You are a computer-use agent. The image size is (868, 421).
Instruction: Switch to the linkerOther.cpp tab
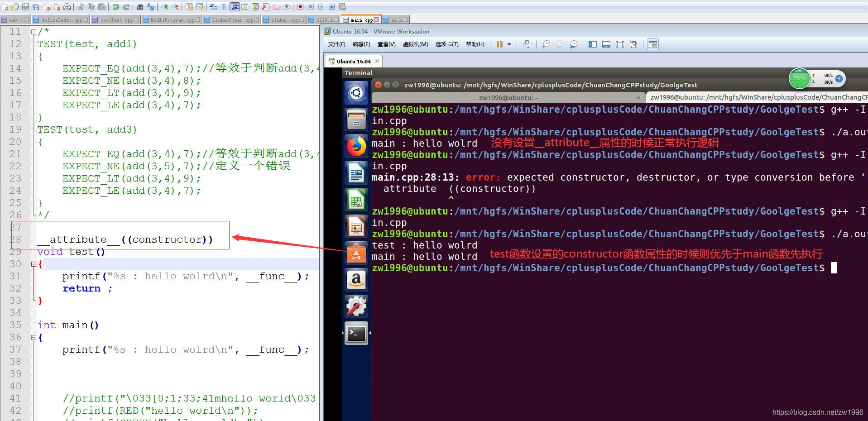(231, 20)
